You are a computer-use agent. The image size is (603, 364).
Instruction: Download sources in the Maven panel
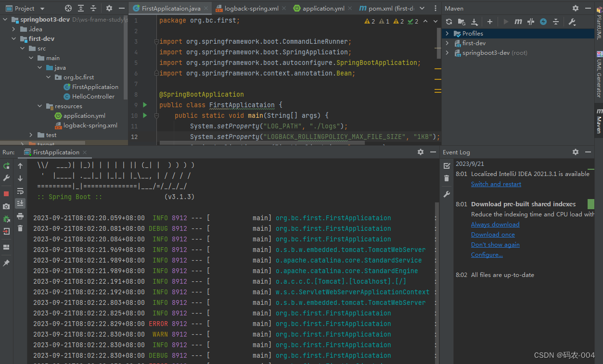pos(474,22)
